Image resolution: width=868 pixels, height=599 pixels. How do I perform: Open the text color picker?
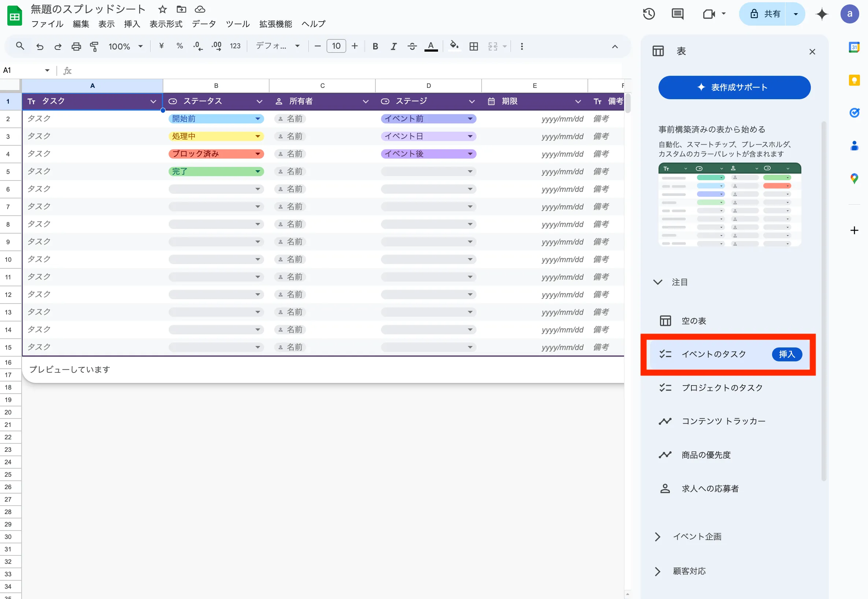431,46
